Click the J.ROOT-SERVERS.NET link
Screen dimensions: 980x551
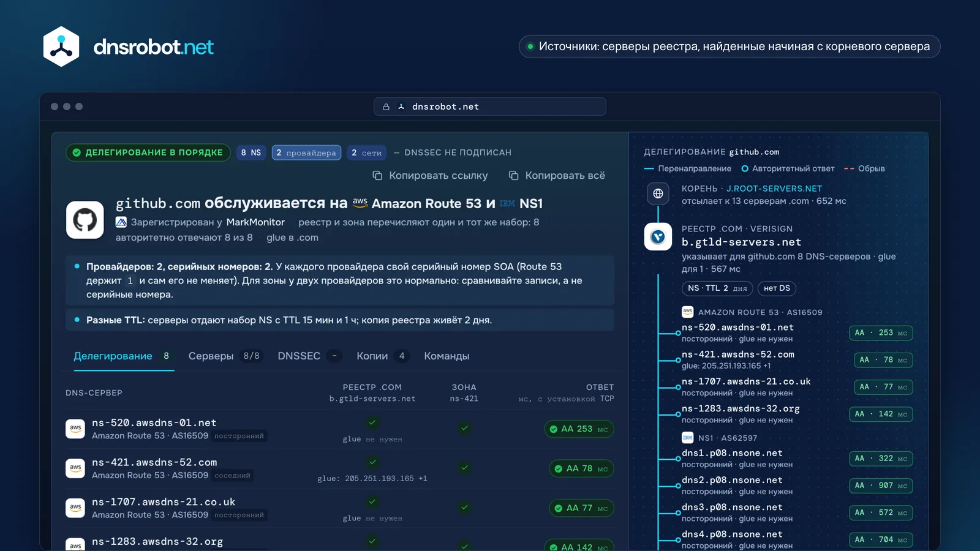tap(774, 189)
